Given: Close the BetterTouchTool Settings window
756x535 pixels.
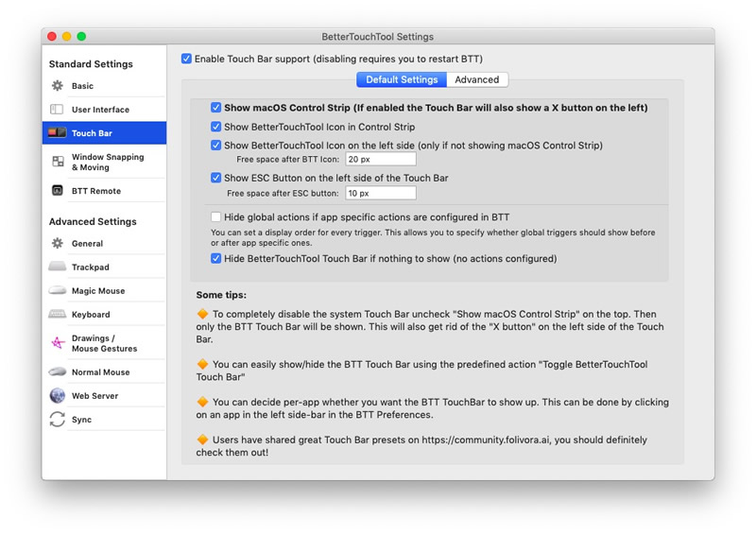Looking at the screenshot, I should [52, 36].
